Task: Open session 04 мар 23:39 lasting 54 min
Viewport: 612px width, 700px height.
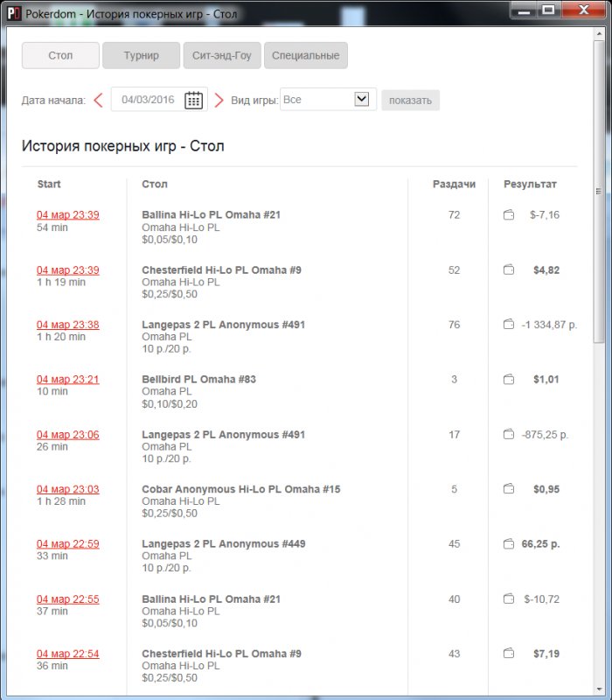Action: click(x=68, y=214)
